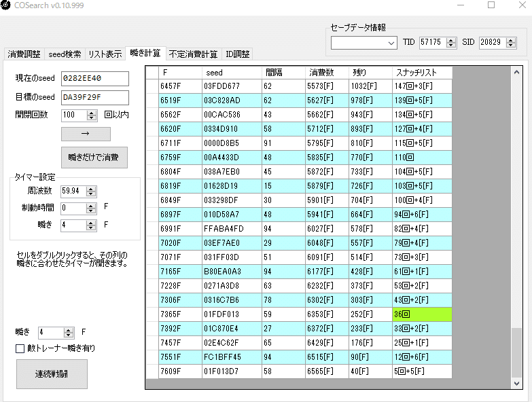The height and width of the screenshot is (402, 532).
Task: Select the cell '33回+2[F]'
Action: pos(422,329)
